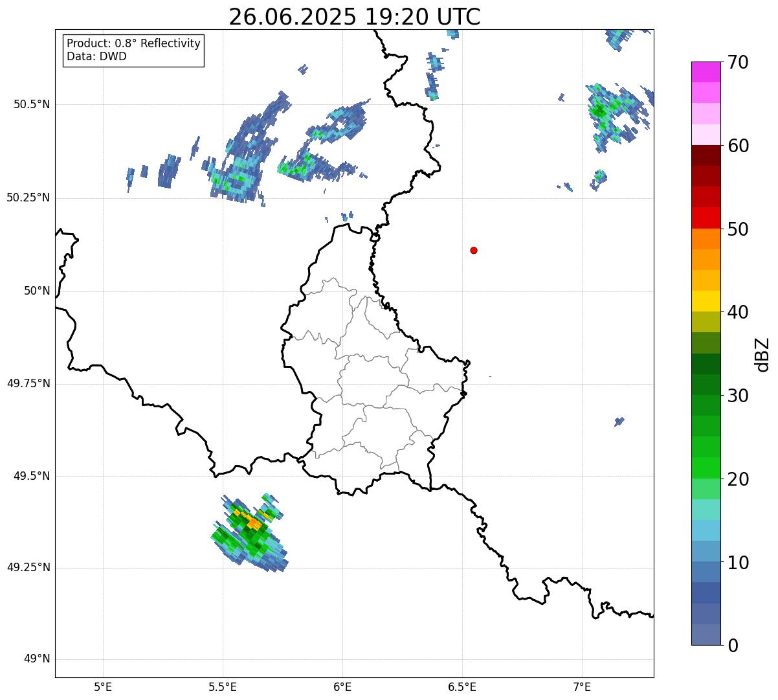Click the red station marker dot
Viewport: 778px width, 700px height.
pos(474,250)
